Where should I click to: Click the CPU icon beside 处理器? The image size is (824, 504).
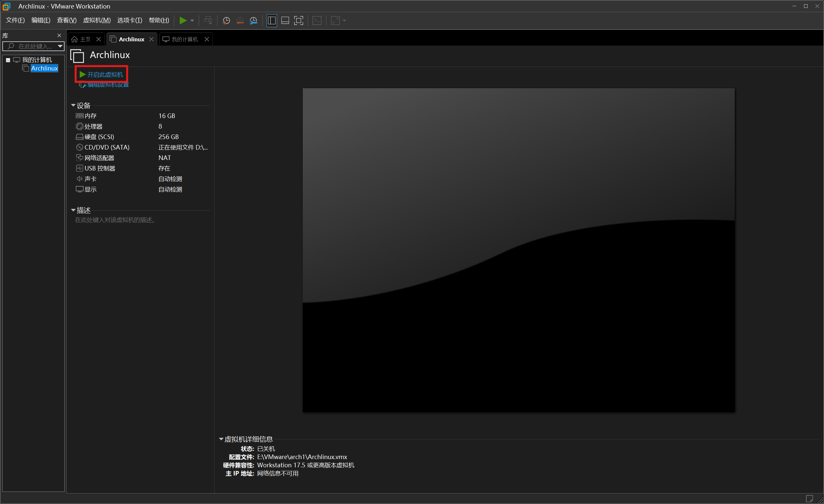point(80,126)
